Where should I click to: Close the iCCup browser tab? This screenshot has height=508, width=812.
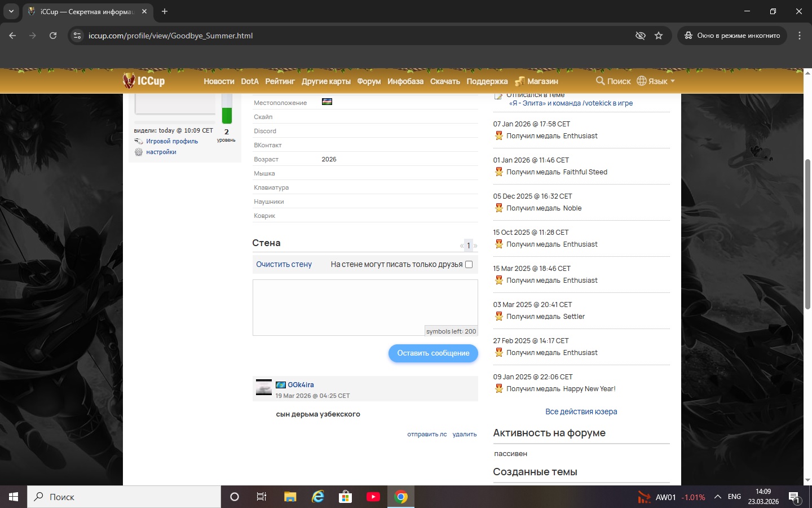(x=144, y=11)
